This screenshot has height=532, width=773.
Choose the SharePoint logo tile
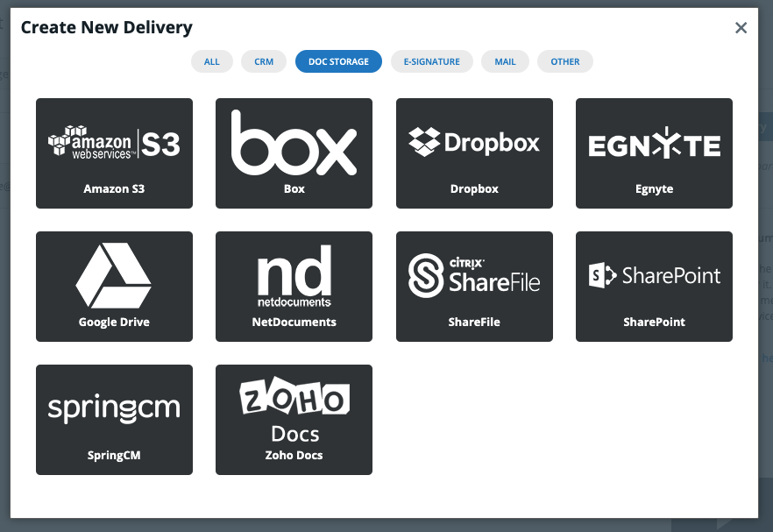(654, 276)
